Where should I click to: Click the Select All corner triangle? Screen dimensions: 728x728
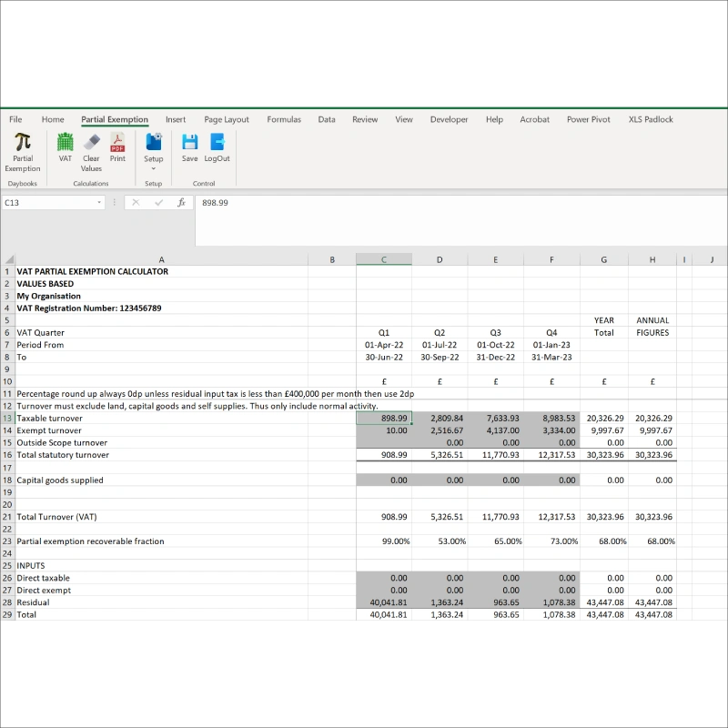click(8, 260)
